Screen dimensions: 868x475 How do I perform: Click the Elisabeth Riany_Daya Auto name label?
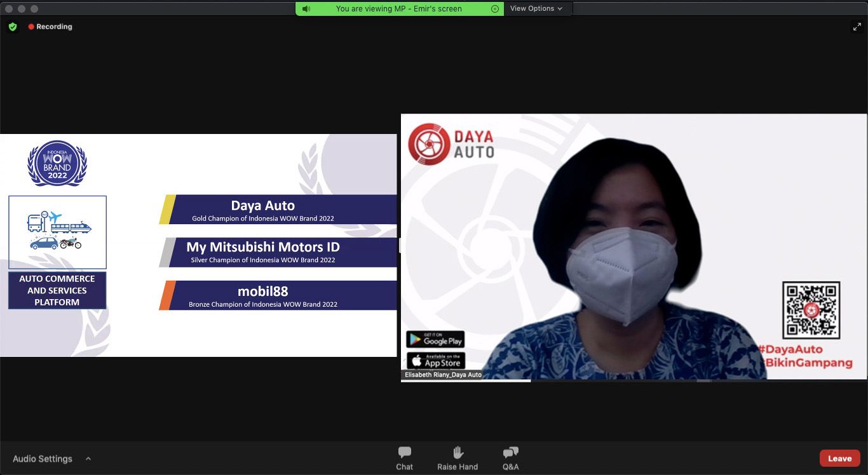[x=443, y=375]
